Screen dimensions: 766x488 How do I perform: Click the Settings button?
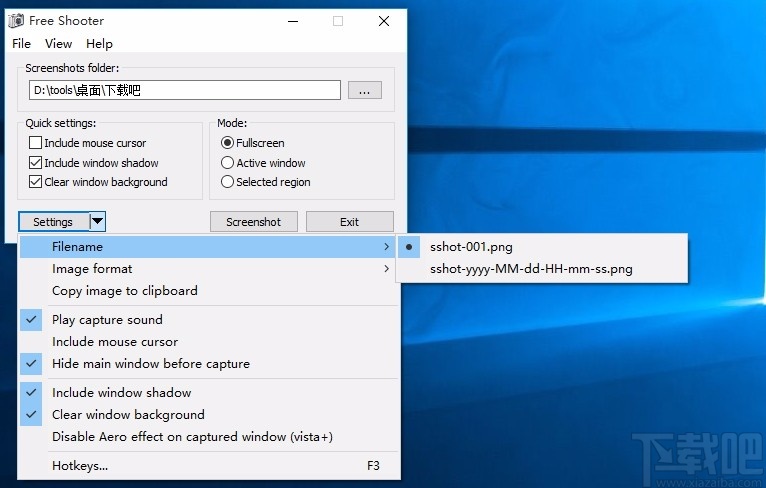(54, 222)
